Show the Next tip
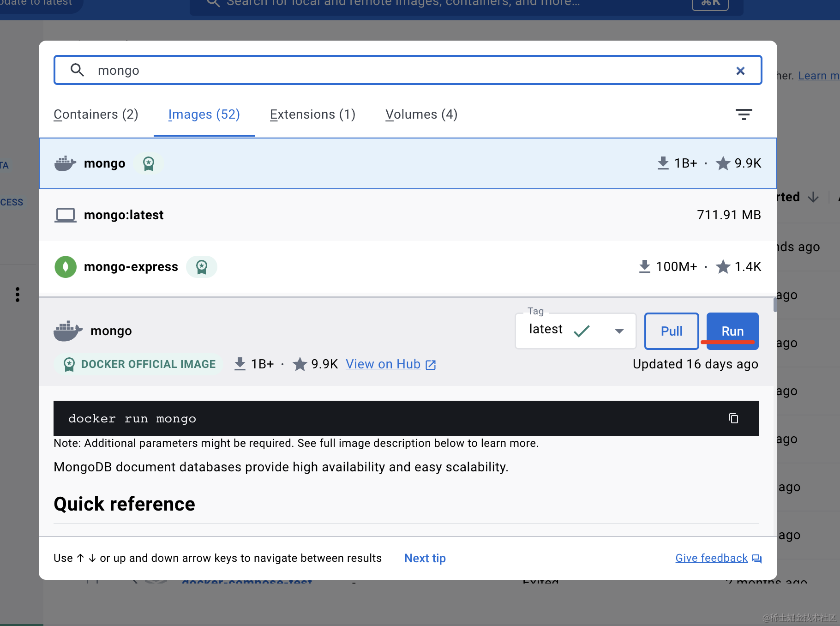 [425, 559]
